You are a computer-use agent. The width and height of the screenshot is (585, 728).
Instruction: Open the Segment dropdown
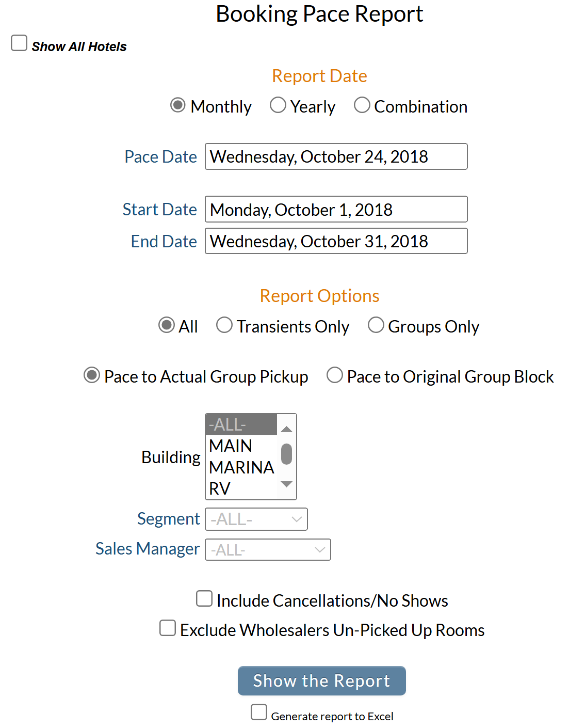tap(256, 519)
